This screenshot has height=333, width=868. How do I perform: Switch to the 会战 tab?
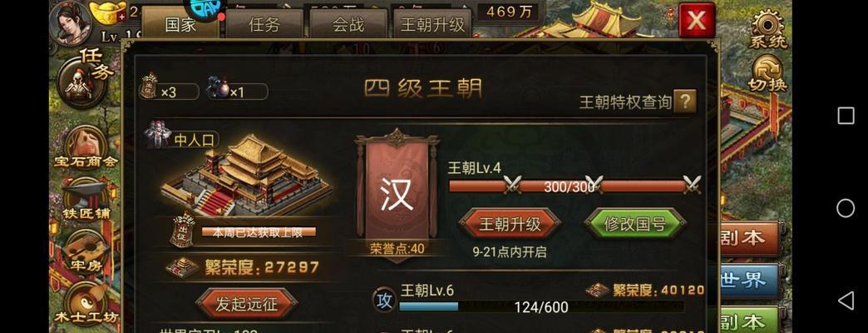[x=348, y=24]
